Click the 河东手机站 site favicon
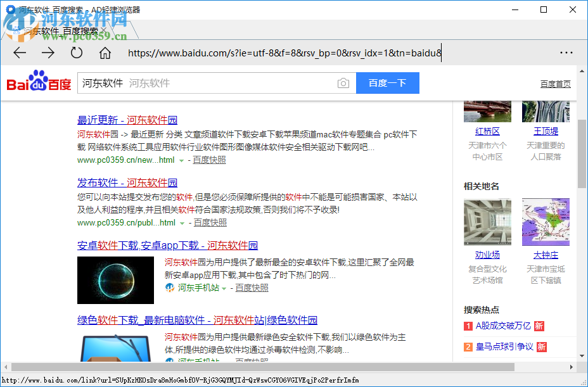Screen dimensions: 588x387 pyautogui.click(x=170, y=288)
